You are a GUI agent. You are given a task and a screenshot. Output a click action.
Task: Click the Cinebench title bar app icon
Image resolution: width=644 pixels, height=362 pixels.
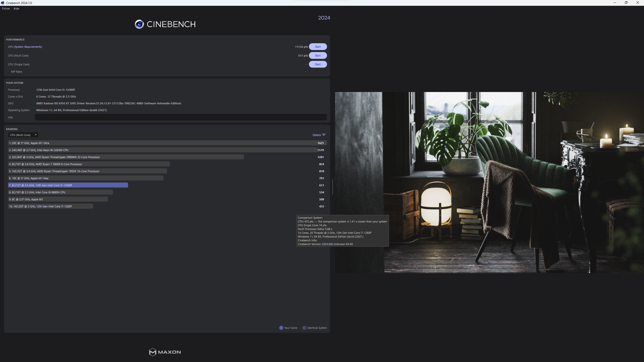(x=3, y=3)
